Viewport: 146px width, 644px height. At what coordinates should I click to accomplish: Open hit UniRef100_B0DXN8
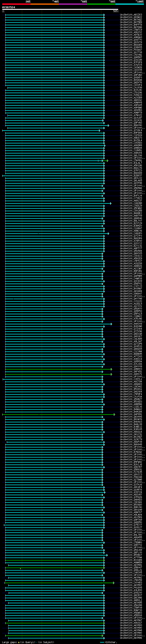coord(131,326)
